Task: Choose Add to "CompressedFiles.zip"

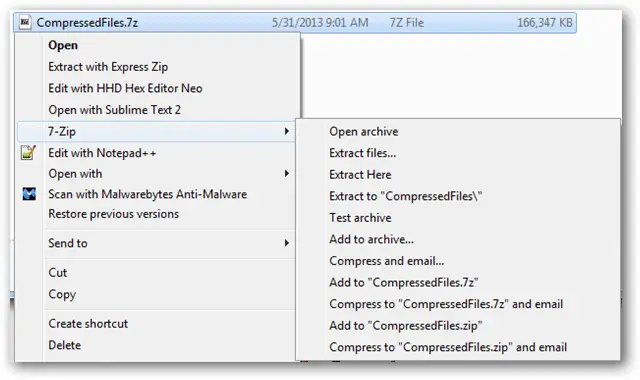Action: [405, 326]
